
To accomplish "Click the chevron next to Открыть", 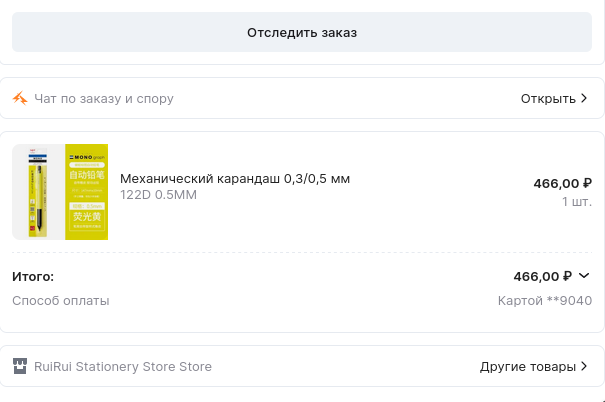I will click(585, 98).
